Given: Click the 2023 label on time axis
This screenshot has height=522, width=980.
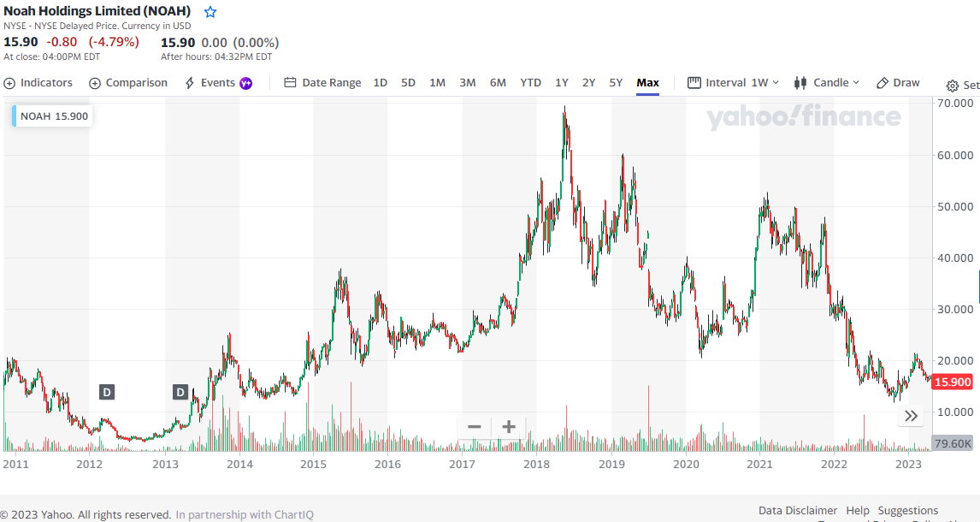Looking at the screenshot, I should click(908, 464).
